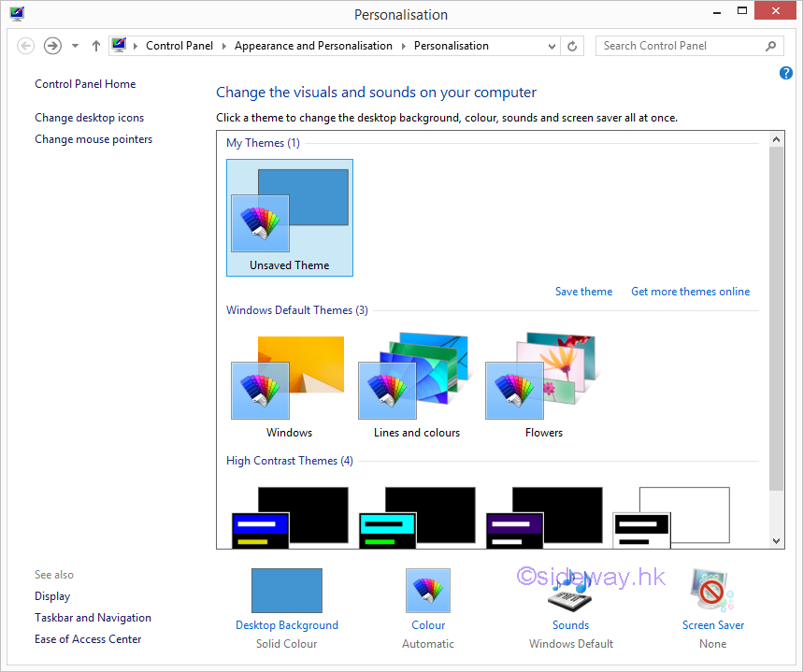
Task: Select the Lines and colours theme
Action: 416,385
